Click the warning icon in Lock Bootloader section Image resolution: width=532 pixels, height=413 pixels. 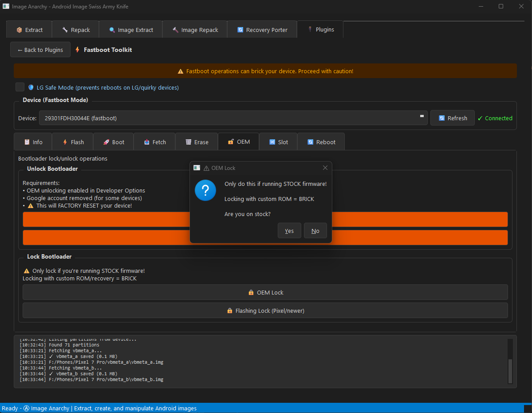[27, 271]
